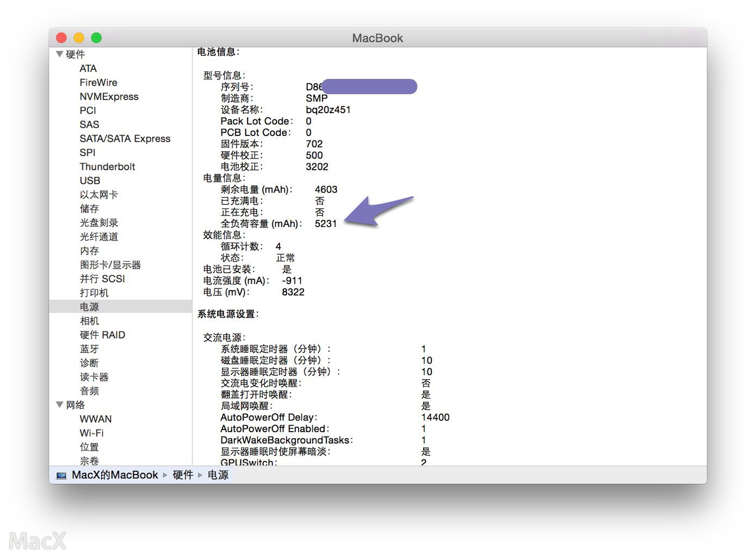Click the 电池信息 heading
This screenshot has height=554, width=756.
[218, 52]
